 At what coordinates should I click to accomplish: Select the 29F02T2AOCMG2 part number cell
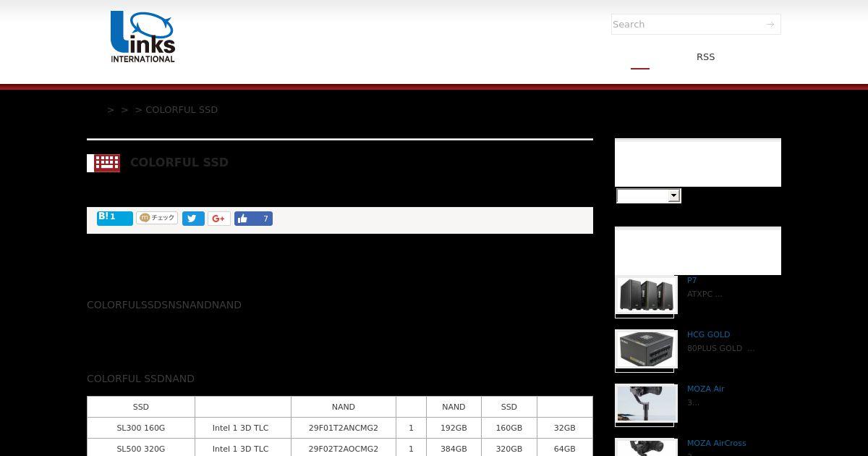point(344,447)
